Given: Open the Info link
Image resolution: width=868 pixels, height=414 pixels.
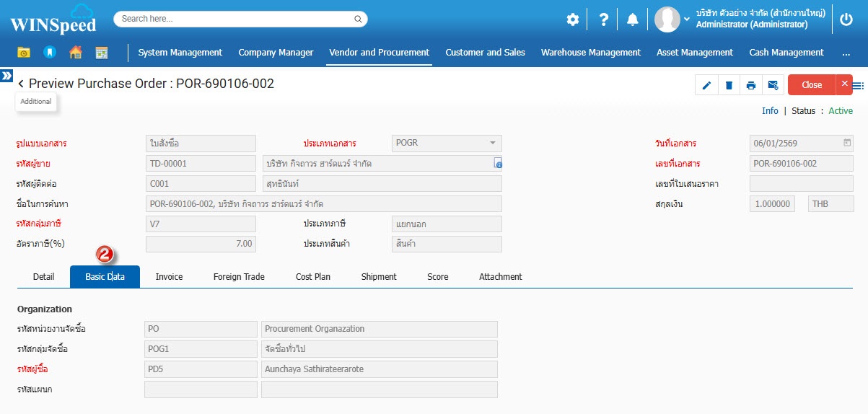Looking at the screenshot, I should (x=770, y=111).
